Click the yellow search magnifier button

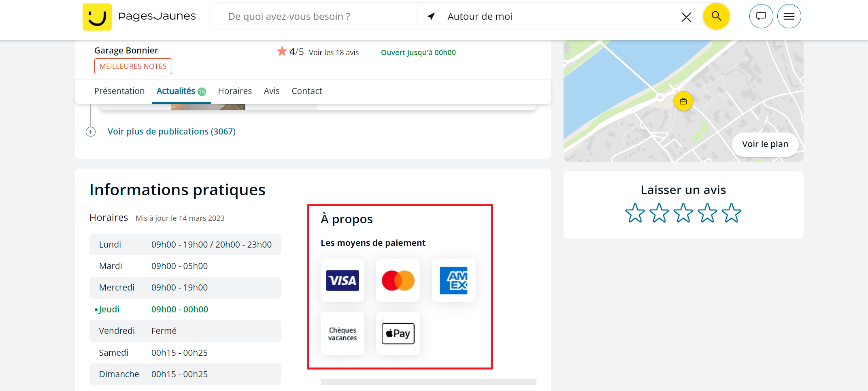(x=716, y=17)
